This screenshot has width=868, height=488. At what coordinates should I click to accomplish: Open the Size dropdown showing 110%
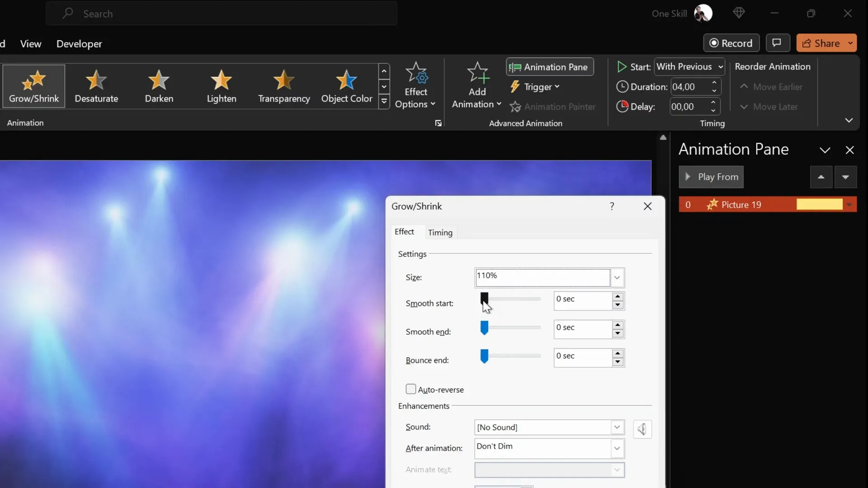click(617, 277)
